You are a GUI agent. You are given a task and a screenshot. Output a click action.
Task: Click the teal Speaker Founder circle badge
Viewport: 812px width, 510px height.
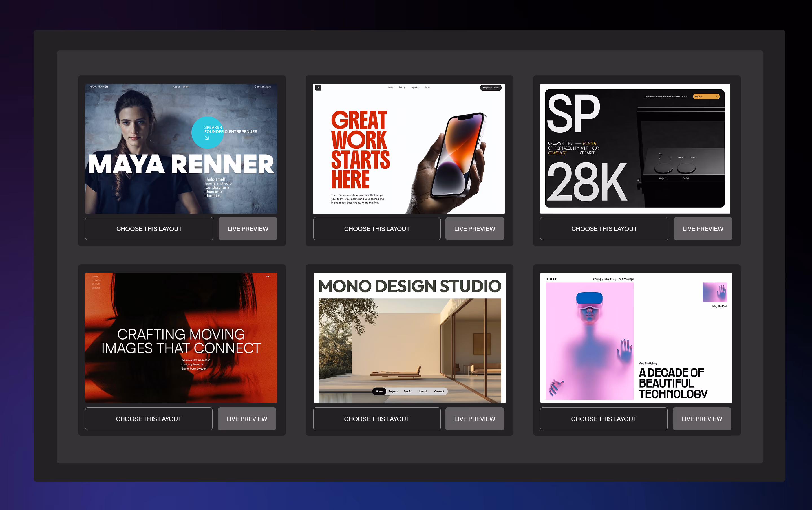tap(207, 133)
